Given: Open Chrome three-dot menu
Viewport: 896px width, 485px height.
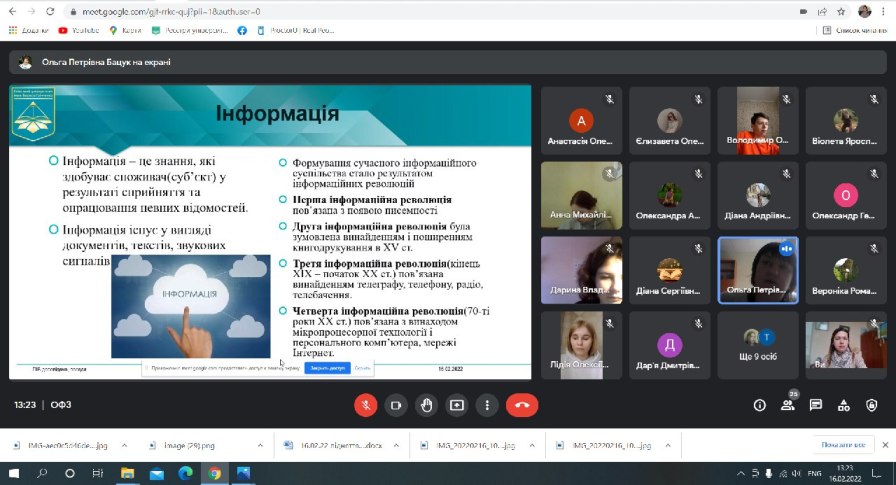Looking at the screenshot, I should pyautogui.click(x=883, y=11).
